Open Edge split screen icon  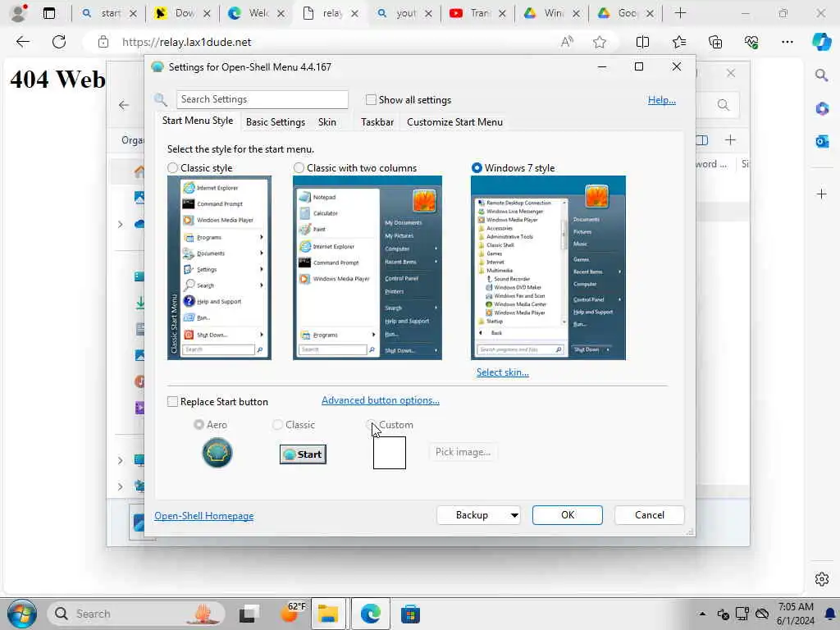coord(642,42)
